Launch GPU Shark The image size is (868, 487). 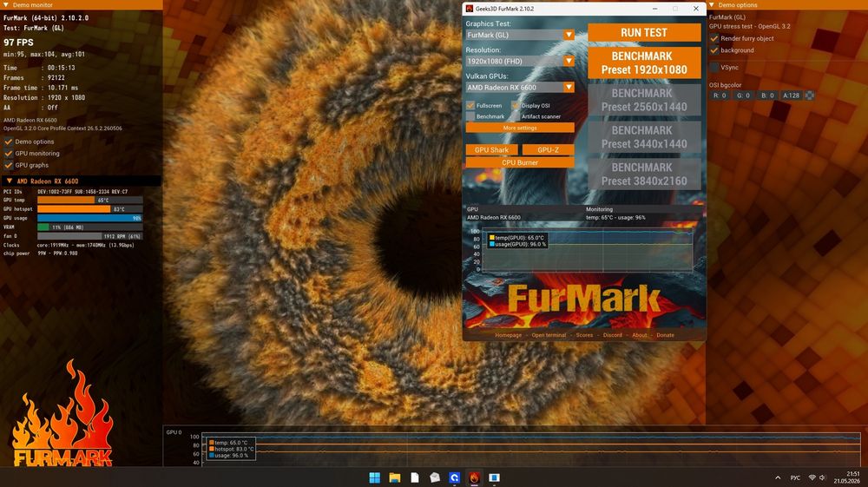(x=491, y=149)
